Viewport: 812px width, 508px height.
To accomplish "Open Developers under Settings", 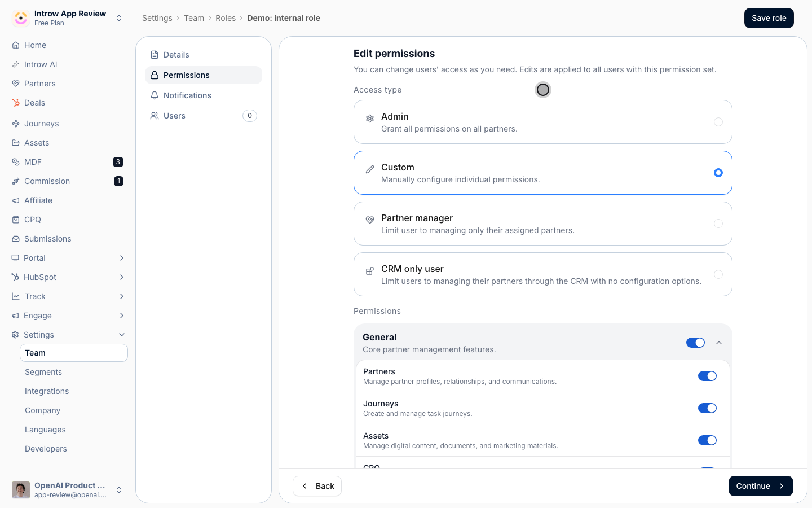I will [74, 449].
